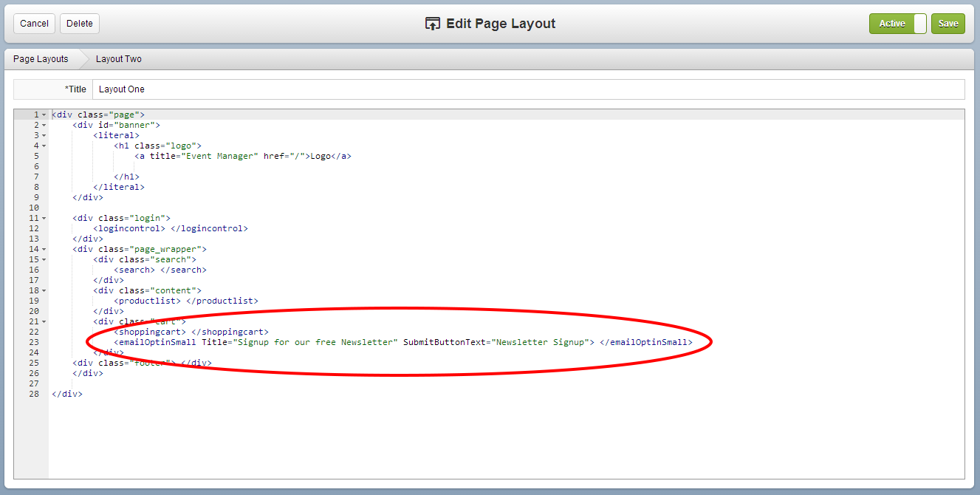Collapse the fold arrow on line 1

[x=44, y=115]
